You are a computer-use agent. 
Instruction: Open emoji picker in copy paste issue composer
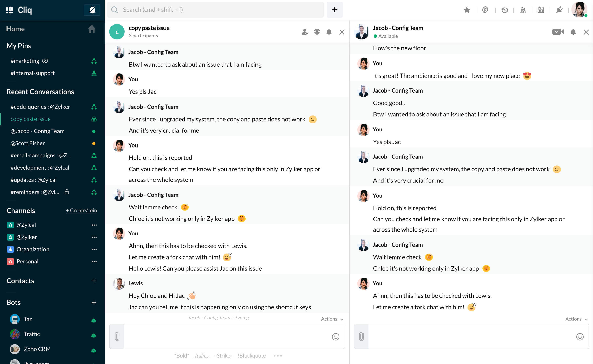tap(335, 337)
